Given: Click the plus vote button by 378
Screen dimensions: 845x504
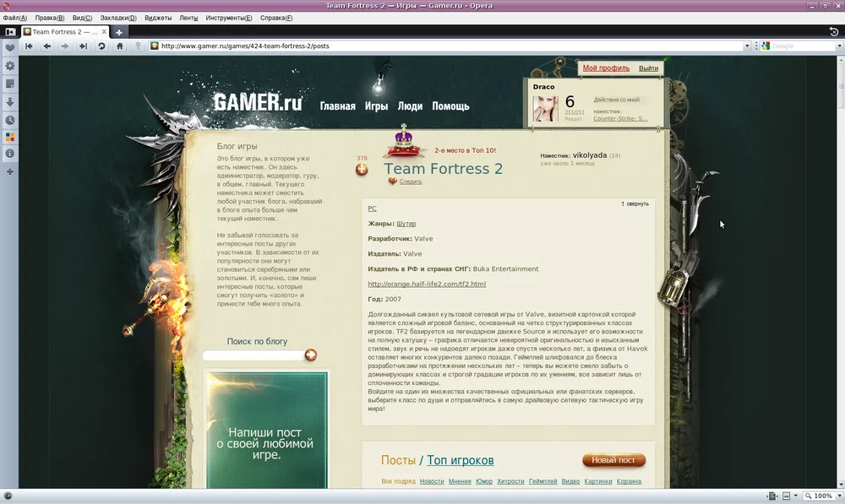Looking at the screenshot, I should [362, 170].
